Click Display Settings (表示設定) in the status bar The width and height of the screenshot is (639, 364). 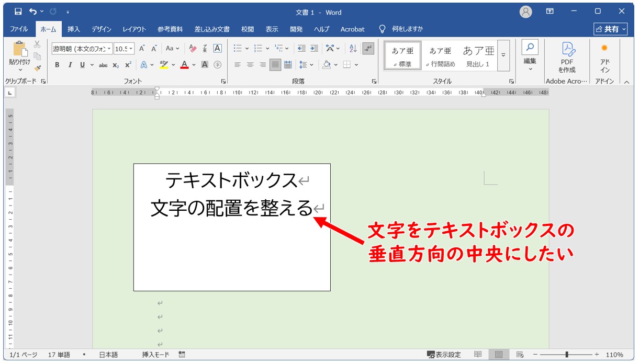coord(444,355)
